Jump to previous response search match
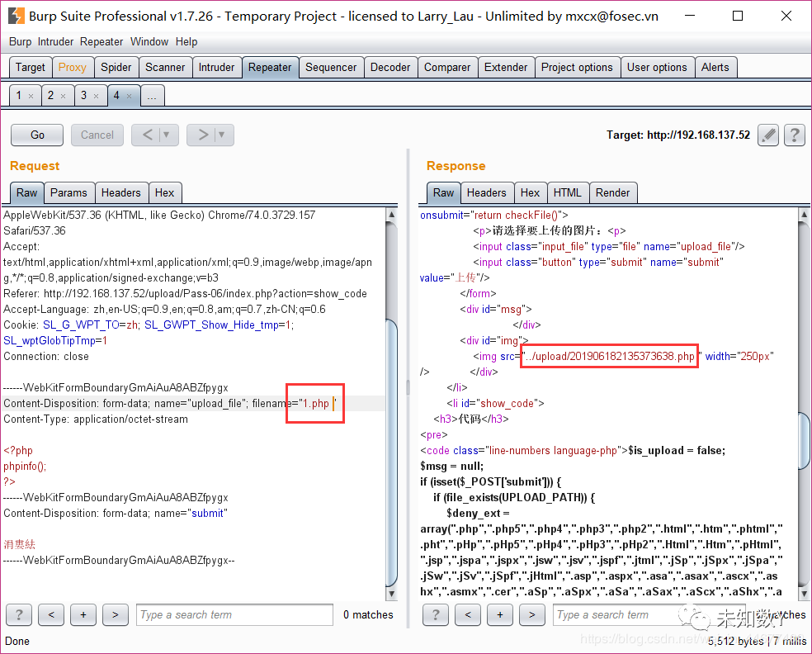The height and width of the screenshot is (654, 812). click(468, 615)
